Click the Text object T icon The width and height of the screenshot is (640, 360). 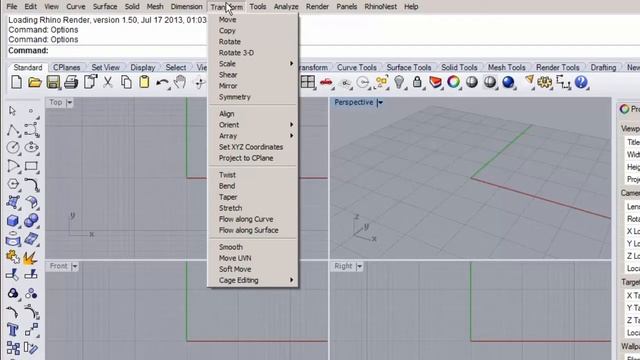pyautogui.click(x=13, y=329)
